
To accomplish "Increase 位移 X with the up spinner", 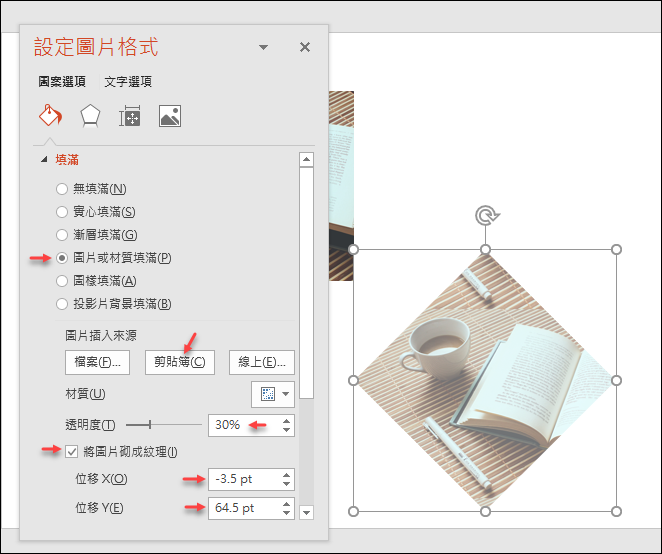I will (x=287, y=475).
